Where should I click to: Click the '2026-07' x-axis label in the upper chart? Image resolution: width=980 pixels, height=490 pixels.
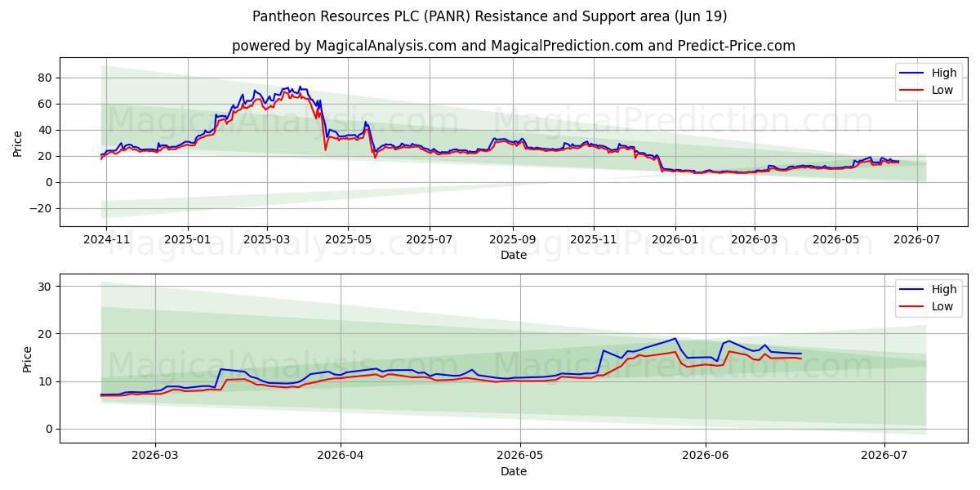click(916, 239)
